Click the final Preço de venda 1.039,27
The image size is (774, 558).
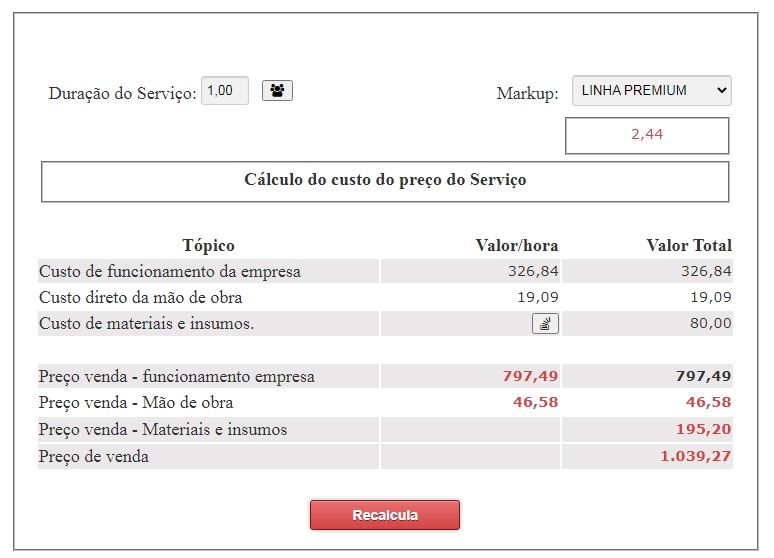point(695,456)
